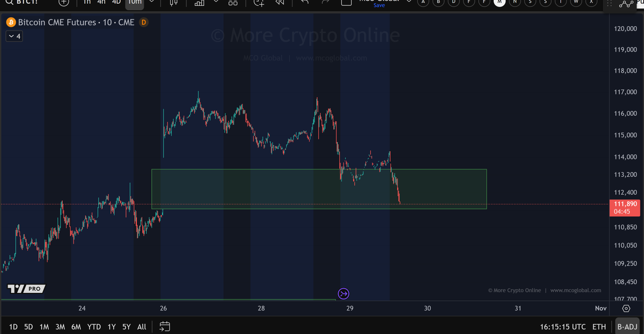Image resolution: width=644 pixels, height=334 pixels.
Task: Click the create alert icon
Action: point(259,3)
